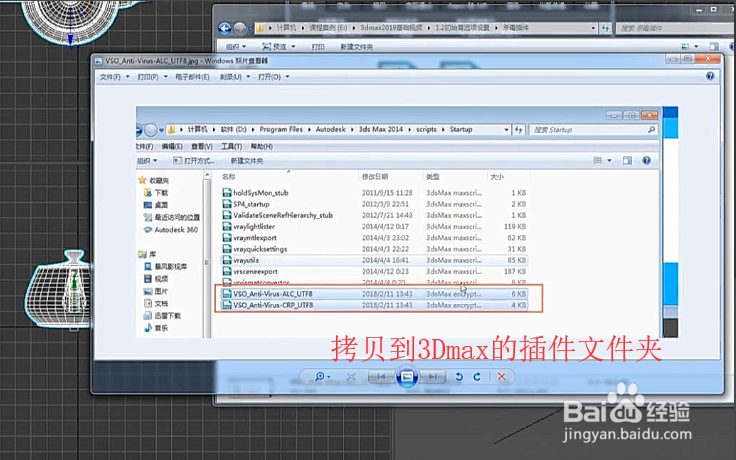Go to the previous photo
Image resolution: width=736 pixels, height=460 pixels.
click(x=382, y=376)
